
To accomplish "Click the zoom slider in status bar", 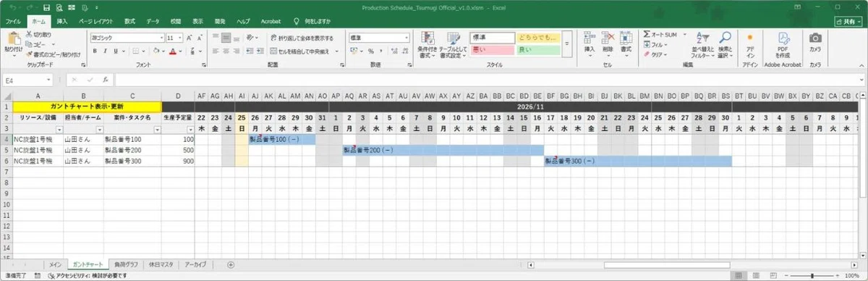I will coord(812,276).
